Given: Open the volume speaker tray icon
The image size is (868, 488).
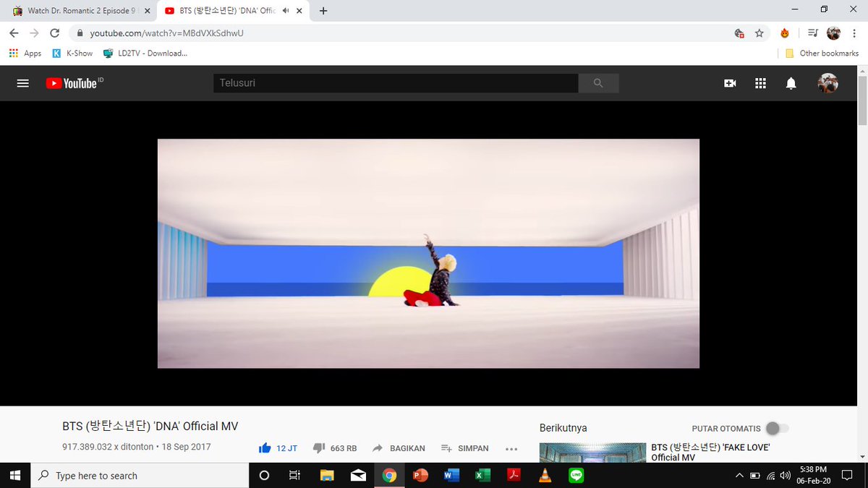Looking at the screenshot, I should tap(786, 475).
